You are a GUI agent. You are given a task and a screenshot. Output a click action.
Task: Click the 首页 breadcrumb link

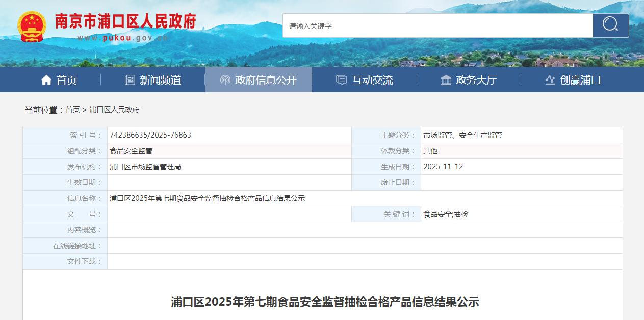point(73,110)
